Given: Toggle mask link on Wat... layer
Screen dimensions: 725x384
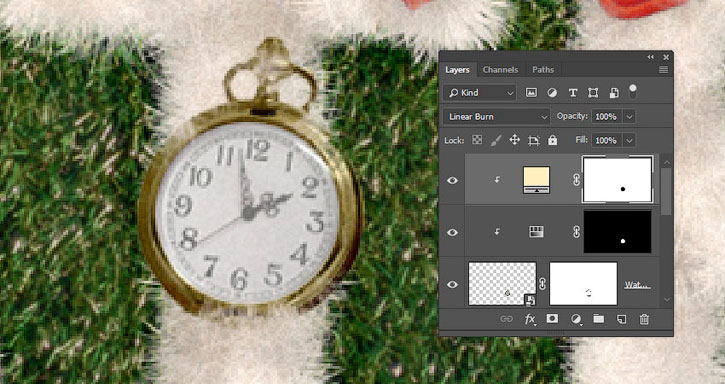Looking at the screenshot, I should (x=543, y=284).
